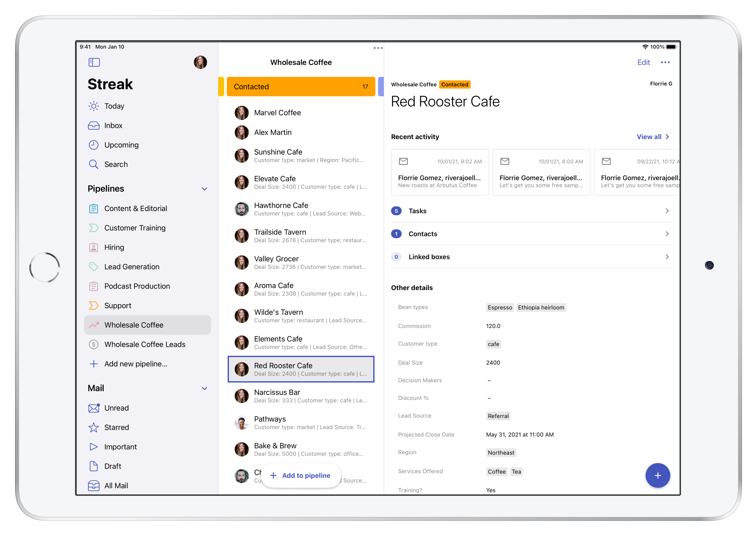Open Starred mail

pyautogui.click(x=148, y=428)
